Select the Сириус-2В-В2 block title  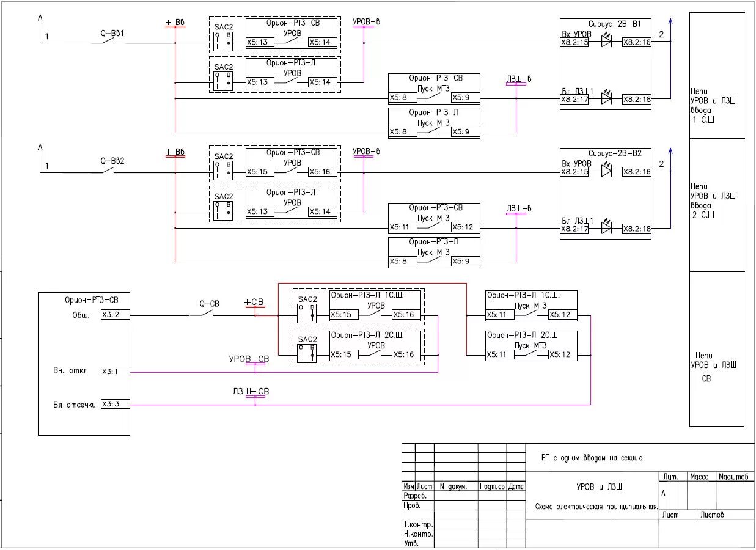[615, 153]
